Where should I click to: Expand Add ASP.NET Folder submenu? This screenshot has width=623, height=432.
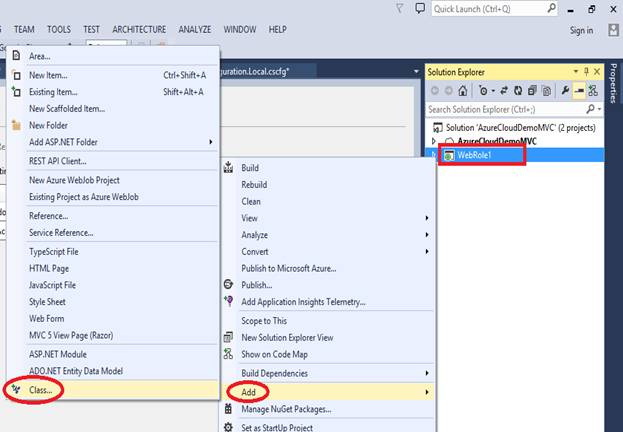[113, 142]
